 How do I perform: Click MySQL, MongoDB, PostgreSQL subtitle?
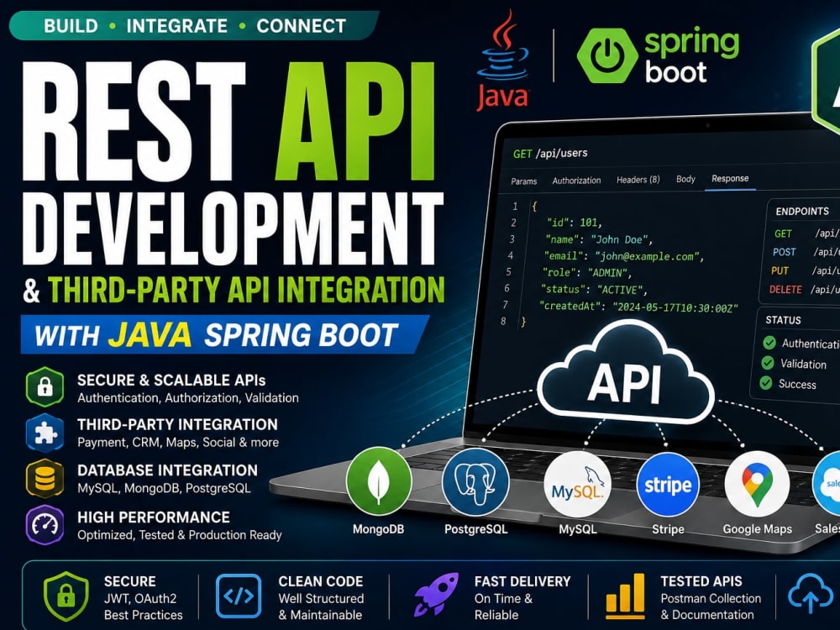point(164,488)
